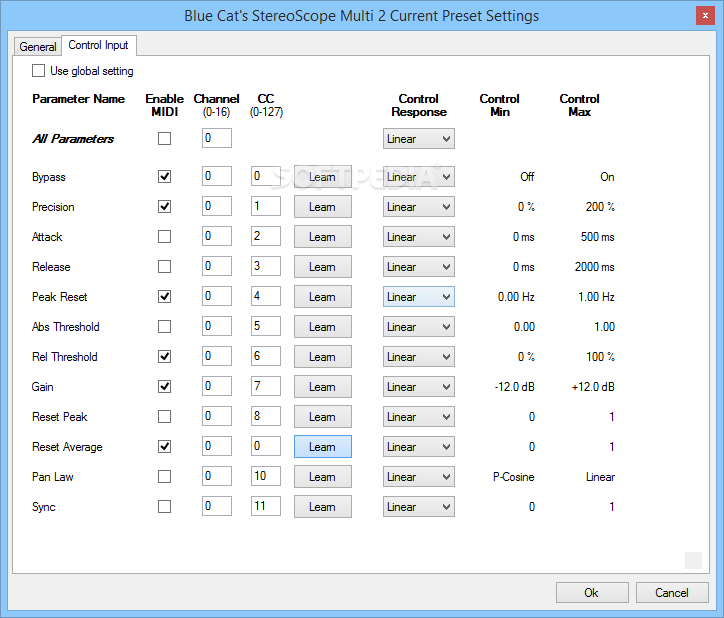Image resolution: width=724 pixels, height=618 pixels.
Task: Open Peak Reset Control Response dropdown
Action: [x=419, y=297]
